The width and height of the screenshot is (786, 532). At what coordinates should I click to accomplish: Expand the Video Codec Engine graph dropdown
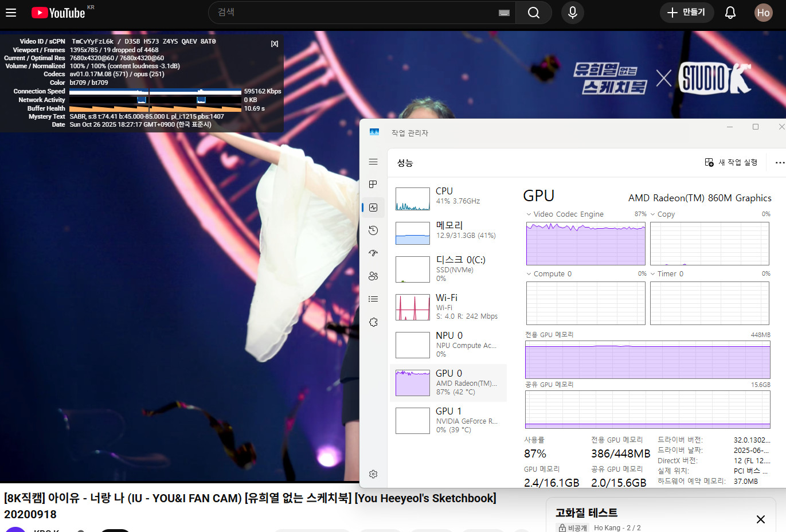point(529,214)
